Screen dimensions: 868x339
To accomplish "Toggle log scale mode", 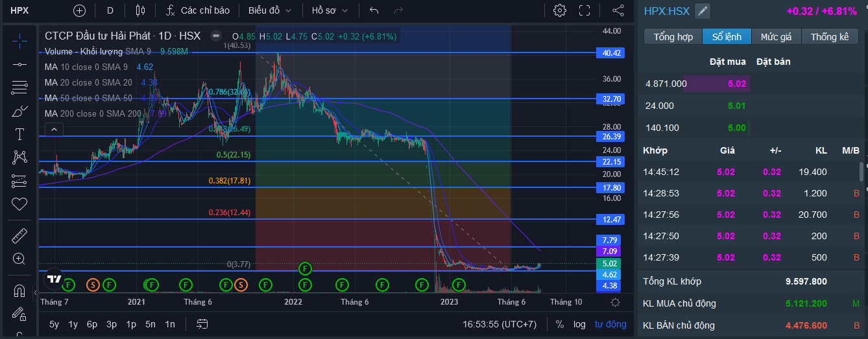I will tap(579, 323).
